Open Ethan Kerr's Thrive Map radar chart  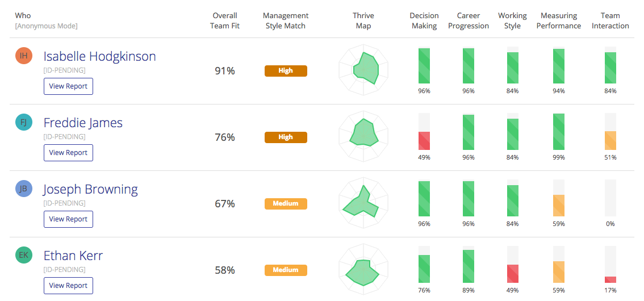pos(363,270)
